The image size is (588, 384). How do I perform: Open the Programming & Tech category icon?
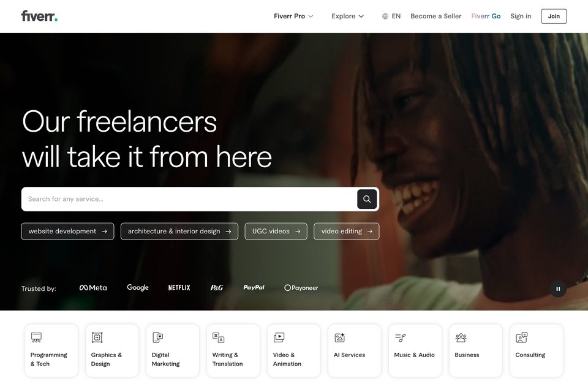[x=36, y=337]
